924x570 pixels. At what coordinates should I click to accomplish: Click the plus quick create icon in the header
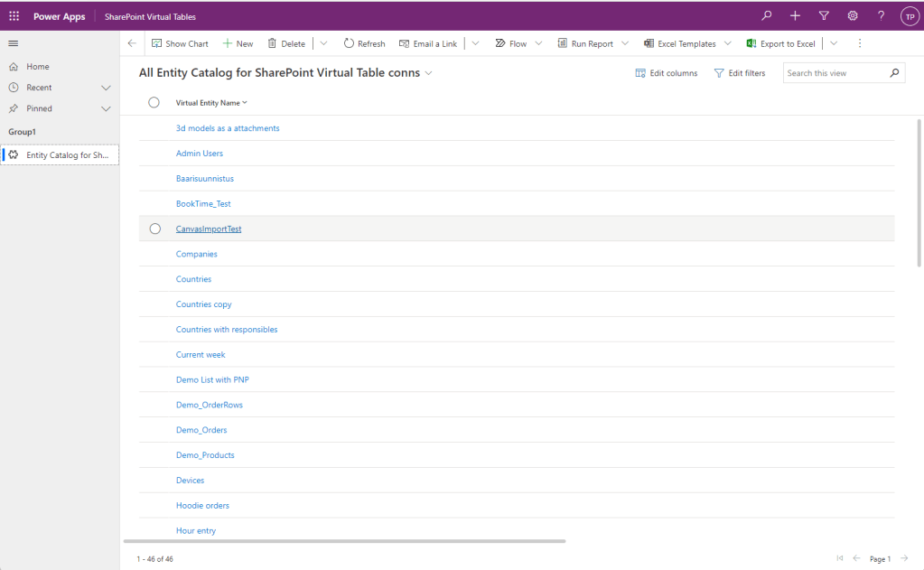pos(795,16)
